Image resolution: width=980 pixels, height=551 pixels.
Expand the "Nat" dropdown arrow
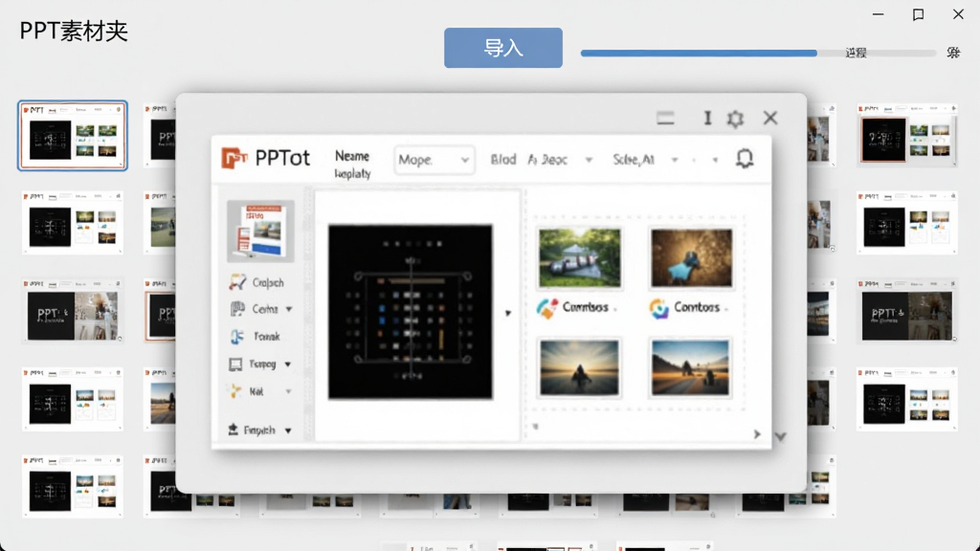click(288, 391)
